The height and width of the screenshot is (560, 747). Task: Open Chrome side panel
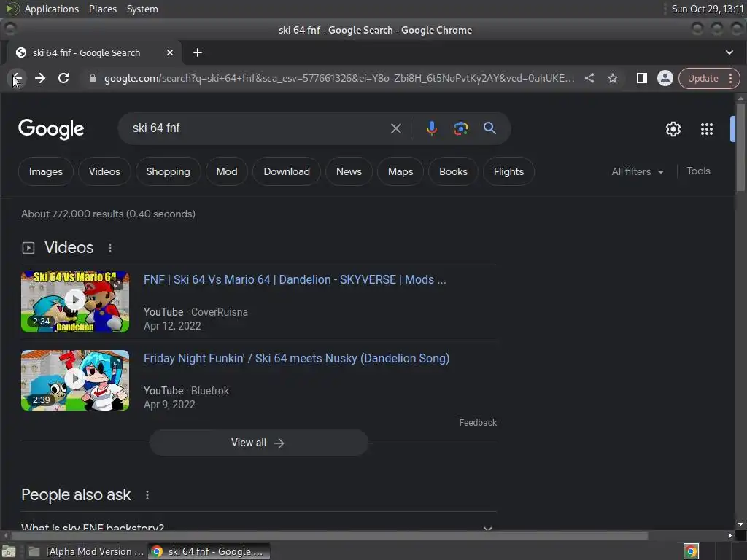642,78
